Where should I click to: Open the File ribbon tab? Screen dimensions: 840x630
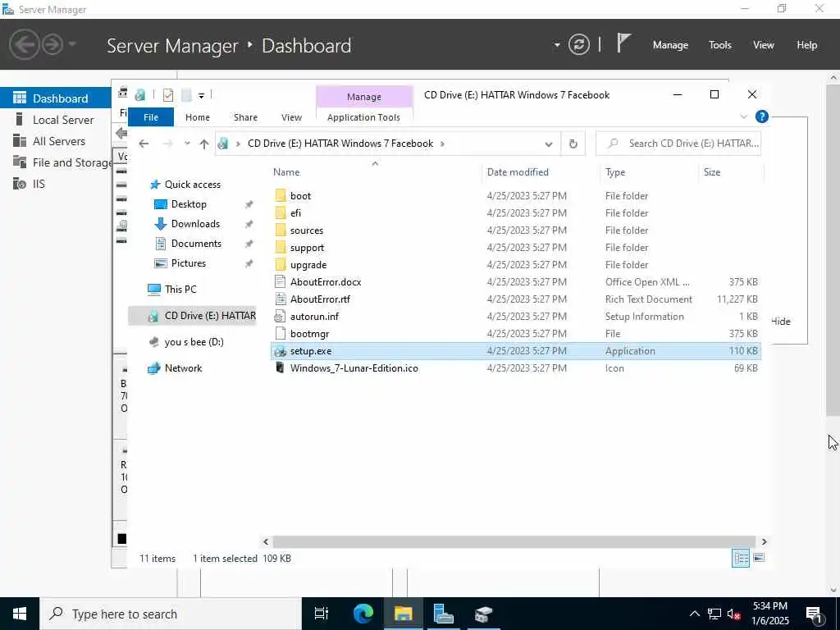pyautogui.click(x=151, y=117)
